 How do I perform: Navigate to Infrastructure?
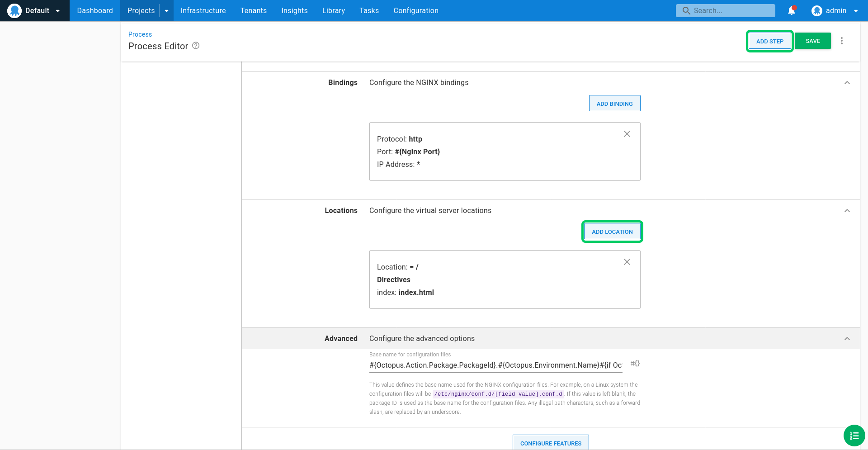click(x=203, y=10)
